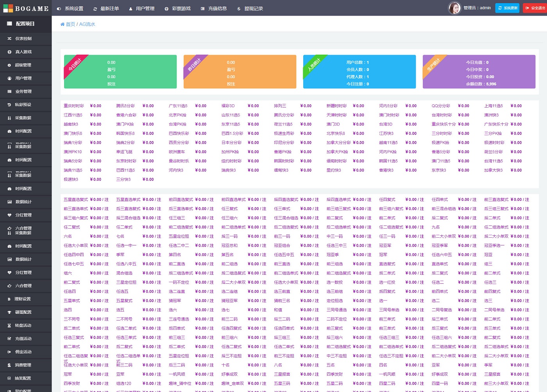The image size is (547, 392).
Task: Click the 砸蛋配置 trophy icon in sidebar
Action: click(x=9, y=312)
